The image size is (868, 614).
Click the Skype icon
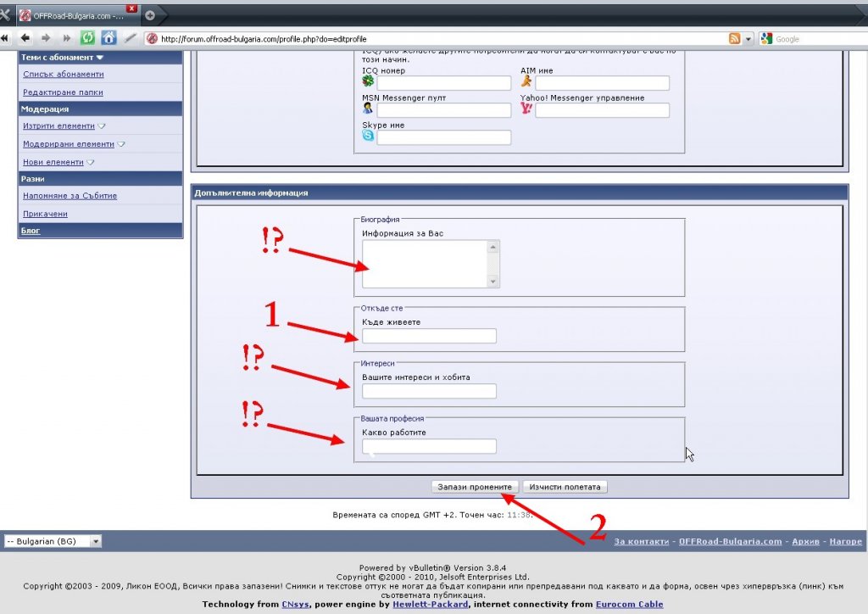point(368,135)
